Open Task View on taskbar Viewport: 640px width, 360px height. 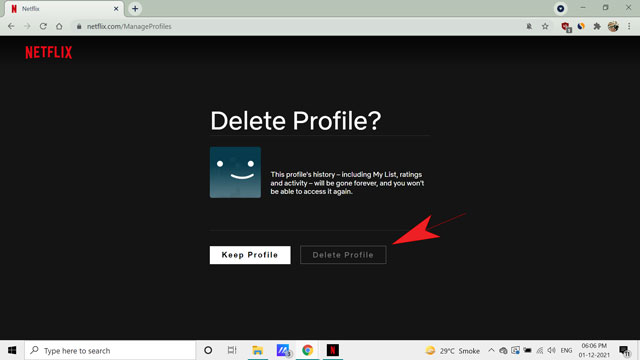point(232,350)
